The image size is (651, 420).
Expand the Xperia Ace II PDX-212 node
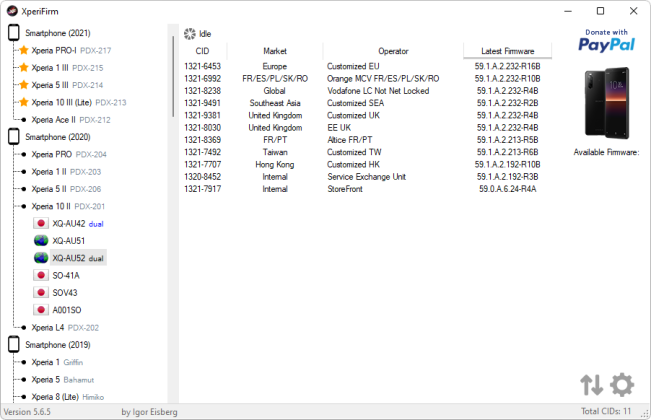pyautogui.click(x=71, y=120)
